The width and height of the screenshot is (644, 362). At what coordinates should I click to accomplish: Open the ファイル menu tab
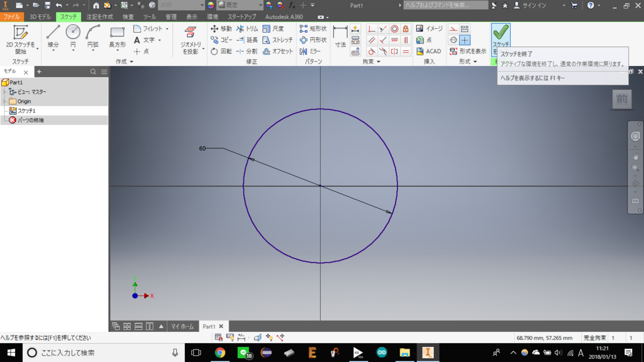(x=12, y=17)
